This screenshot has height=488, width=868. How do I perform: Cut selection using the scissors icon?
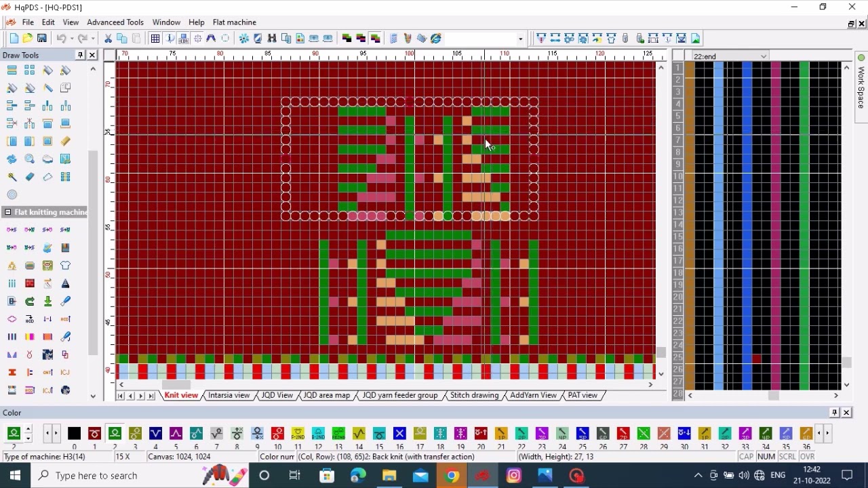[x=108, y=39]
